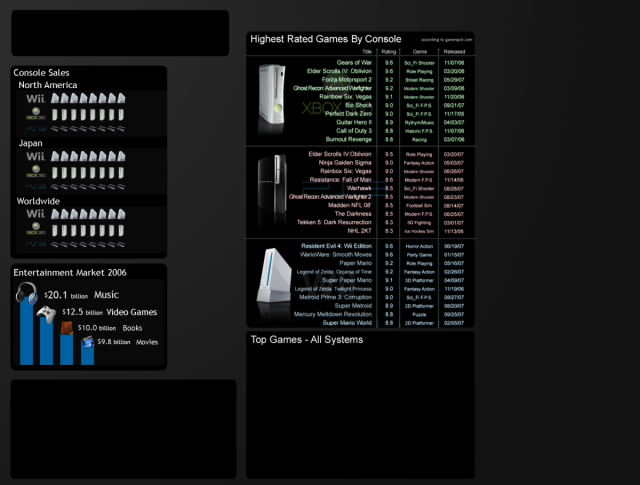Screen dimensions: 640x485
Task: Click the PS3 logo under Japan
Action: (36, 187)
